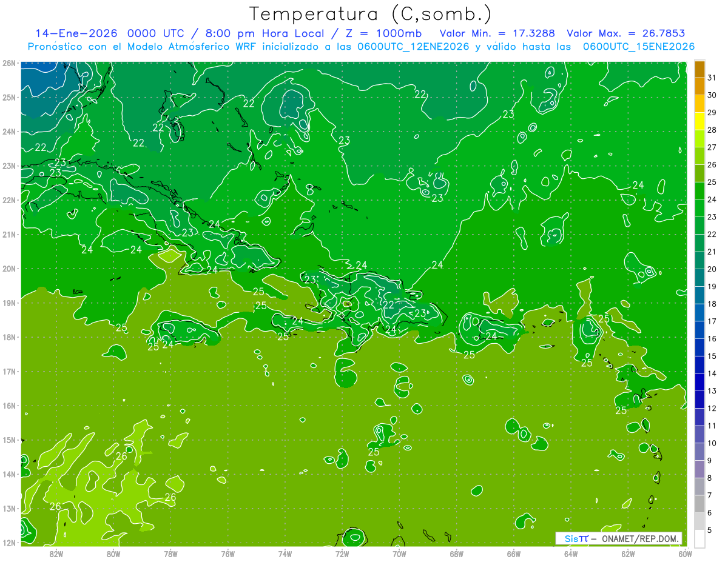
Task: Click the '80W' longitude axis label
Action: [x=113, y=554]
